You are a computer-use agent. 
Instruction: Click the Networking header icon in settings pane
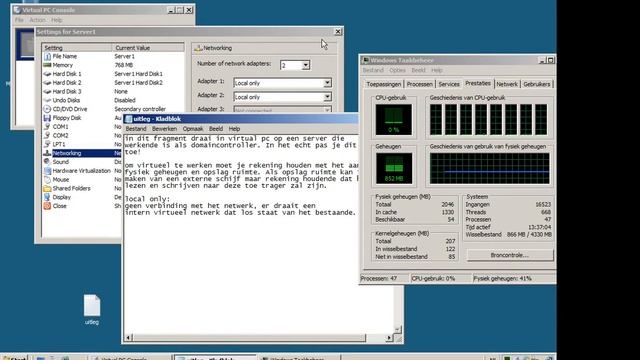point(198,48)
